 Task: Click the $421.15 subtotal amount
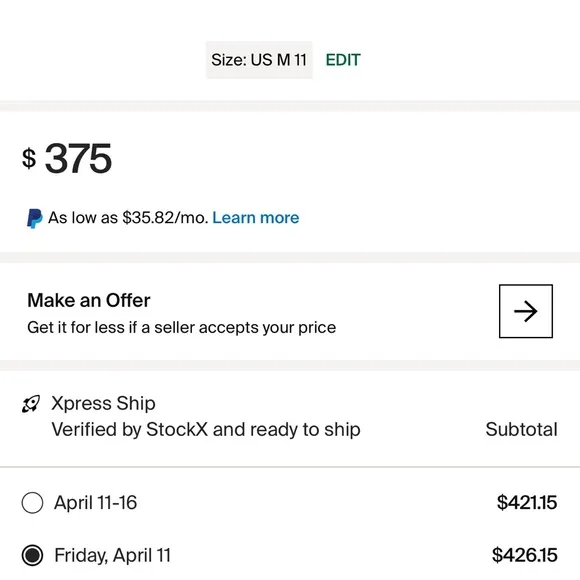(527, 502)
